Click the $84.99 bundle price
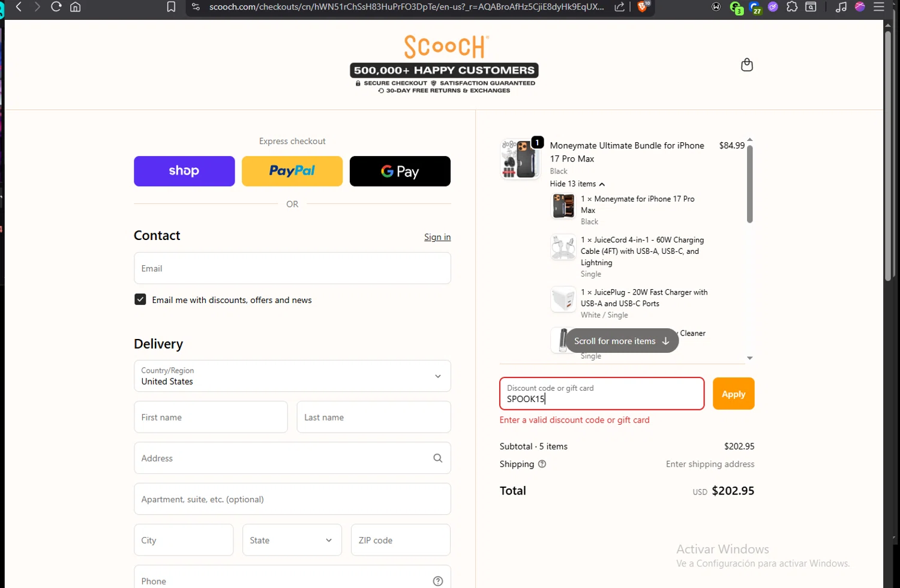Screen dimensions: 900x588 (732, 145)
